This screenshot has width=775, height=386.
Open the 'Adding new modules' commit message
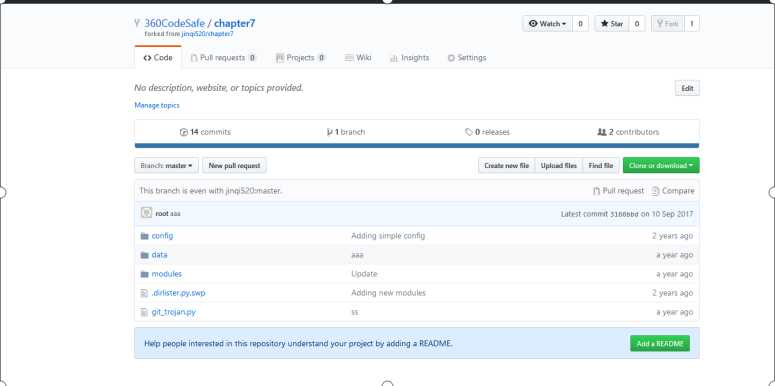tap(388, 293)
